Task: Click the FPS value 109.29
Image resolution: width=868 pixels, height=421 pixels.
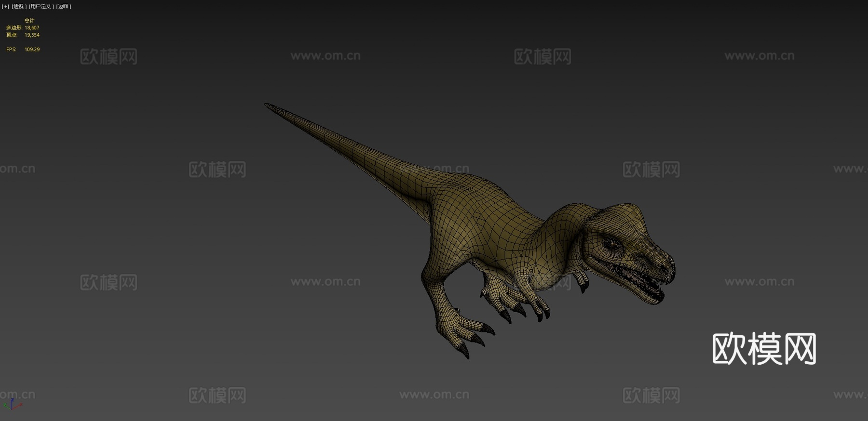Action: click(x=32, y=50)
